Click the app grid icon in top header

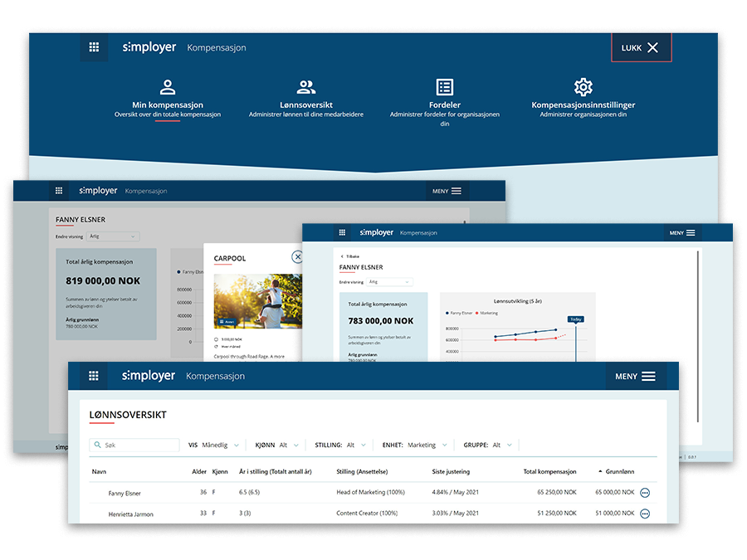click(x=94, y=47)
